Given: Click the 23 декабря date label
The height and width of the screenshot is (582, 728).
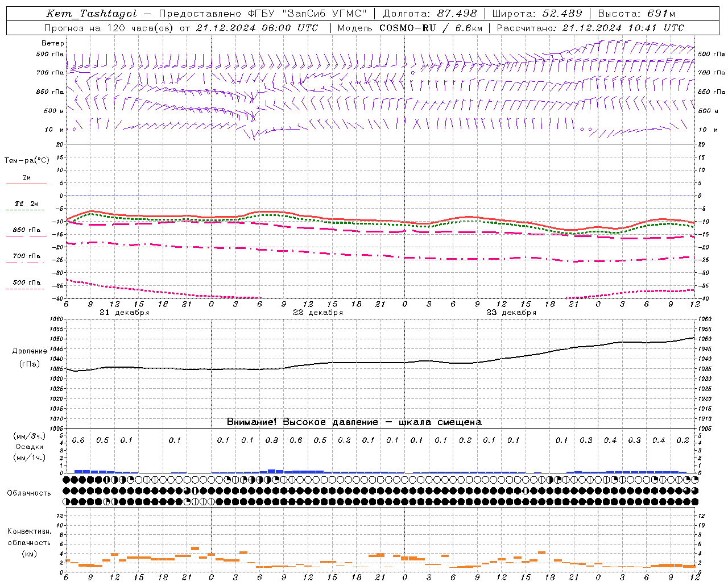Looking at the screenshot, I should click(511, 313).
